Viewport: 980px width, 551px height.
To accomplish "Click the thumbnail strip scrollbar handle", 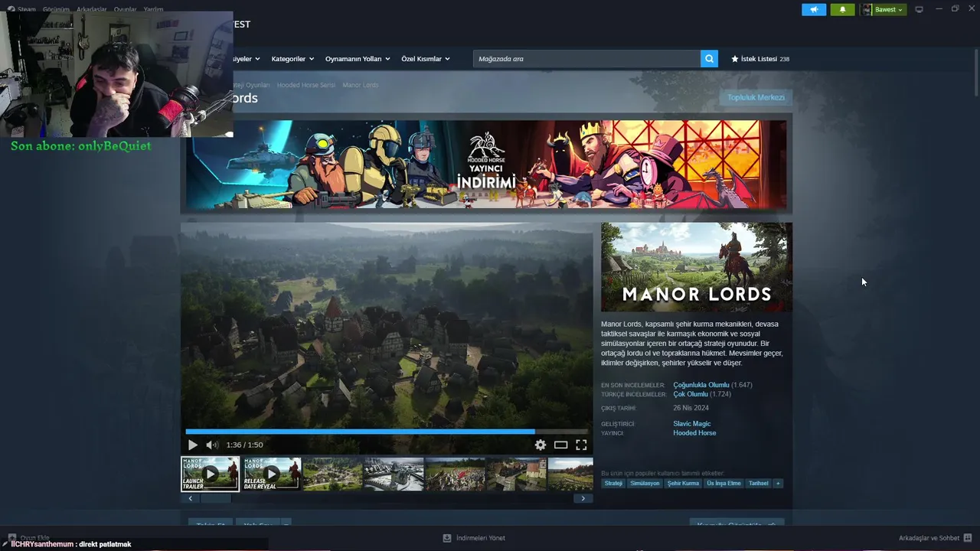I will tap(216, 498).
